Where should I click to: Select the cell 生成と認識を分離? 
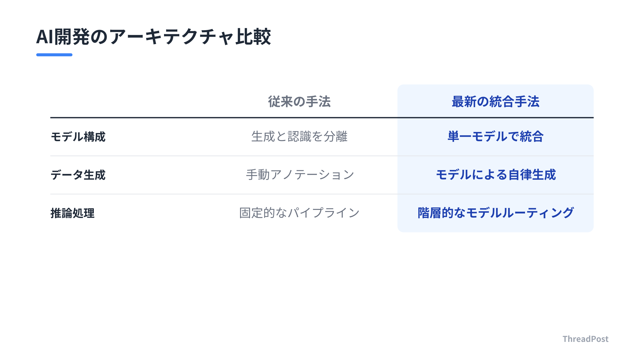[x=299, y=137]
